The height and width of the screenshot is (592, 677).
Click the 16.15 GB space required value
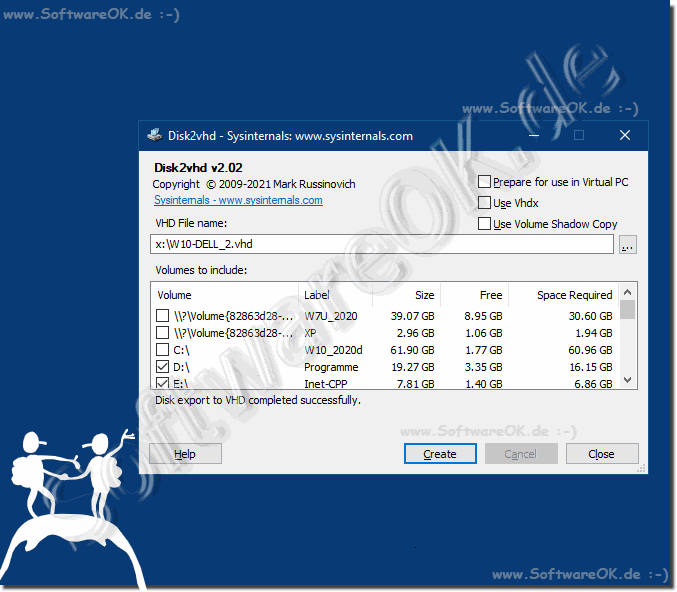[x=591, y=367]
